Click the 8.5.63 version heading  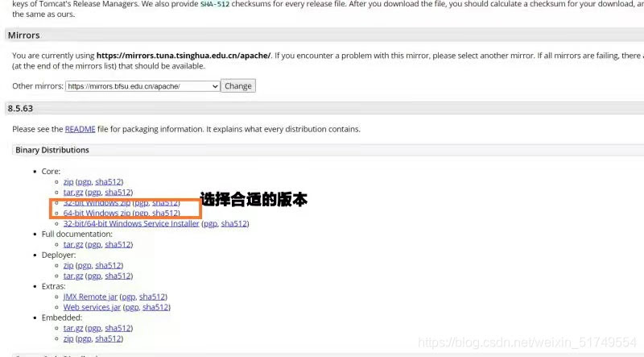20,109
